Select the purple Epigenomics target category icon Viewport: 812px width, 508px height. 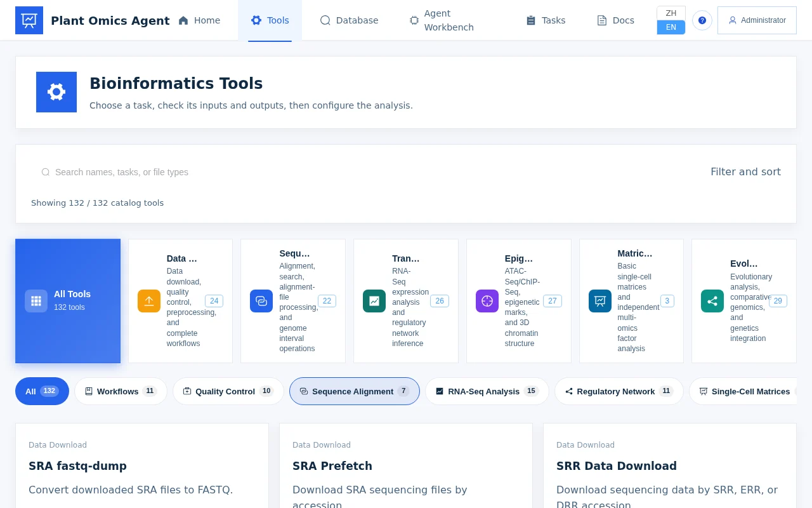pos(487,301)
